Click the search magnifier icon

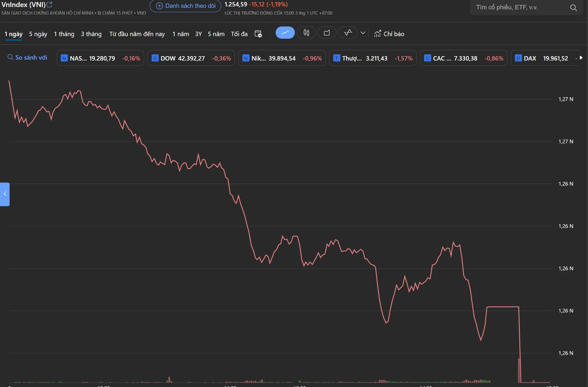pyautogui.click(x=573, y=8)
